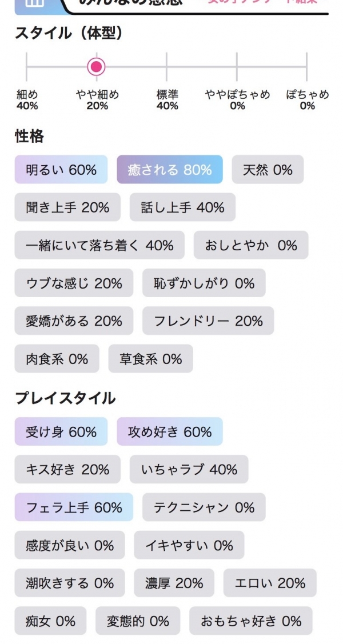Select the ぽちゃめ 0% slider endpoint

point(306,67)
